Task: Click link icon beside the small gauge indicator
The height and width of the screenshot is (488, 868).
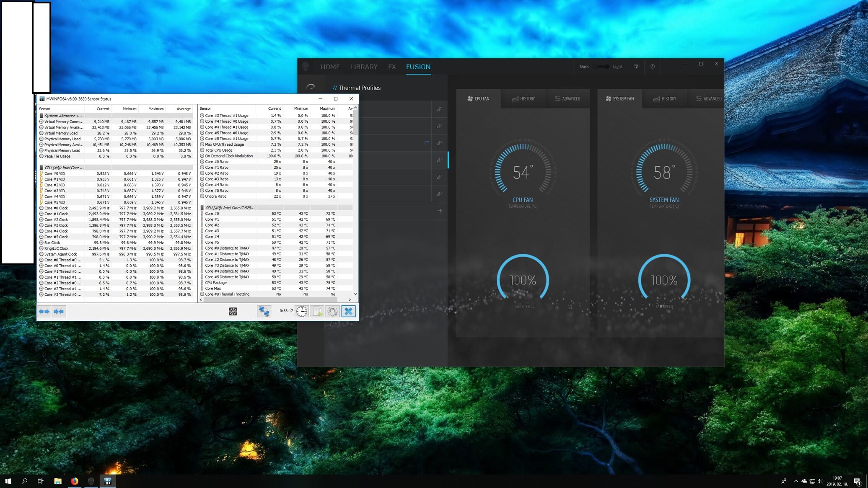Action: click(439, 143)
